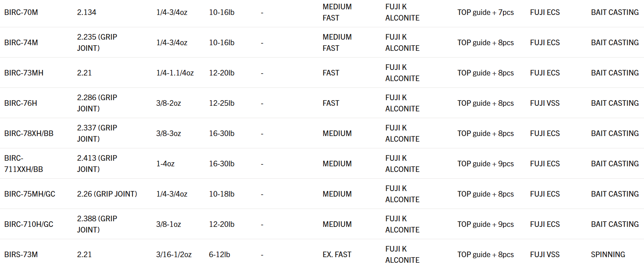The height and width of the screenshot is (268, 644).
Task: Click the 10-18lb line rating value
Action: point(222,194)
